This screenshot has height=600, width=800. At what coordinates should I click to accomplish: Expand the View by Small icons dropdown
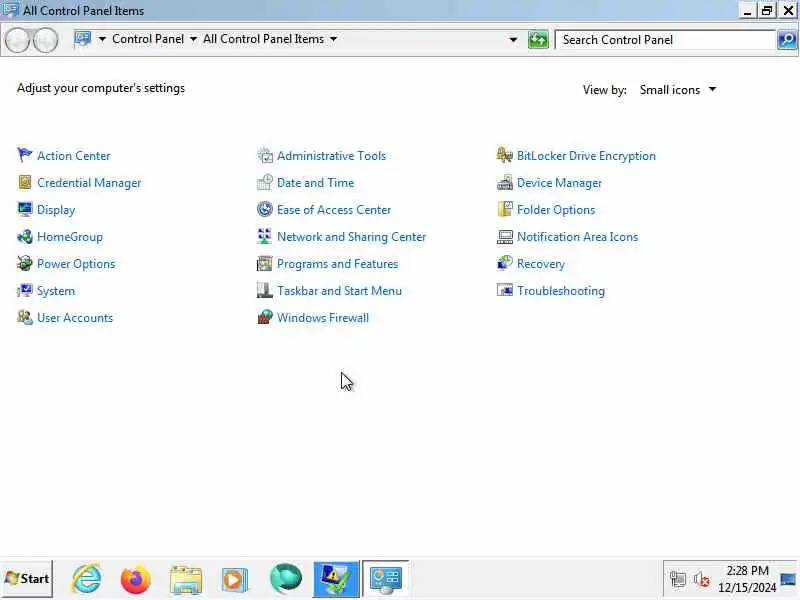pos(678,90)
